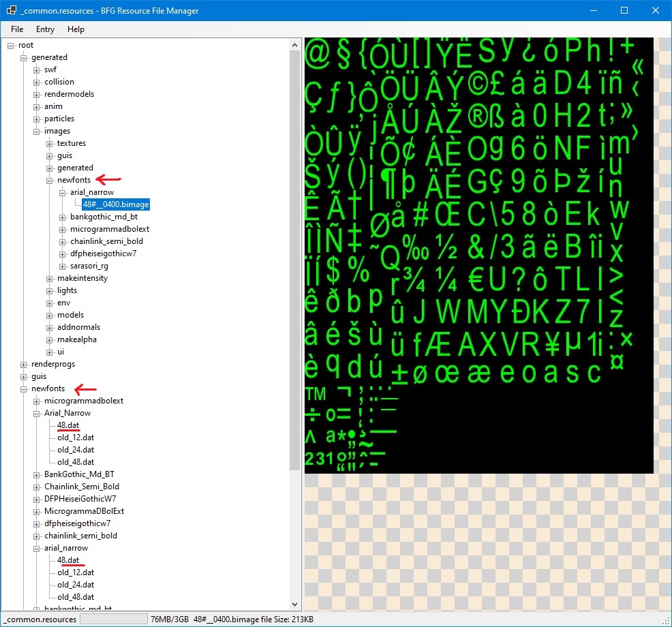Select chainlink_semi_bold under images newfonts
The height and width of the screenshot is (627, 672).
point(107,241)
